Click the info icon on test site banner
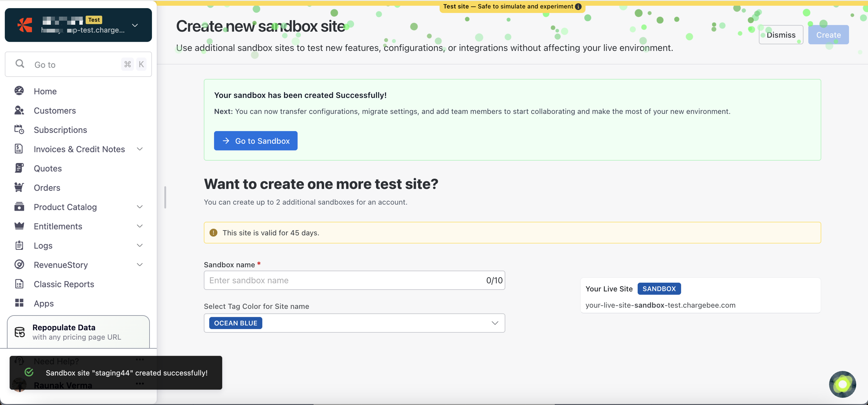Screen dimensions: 868x405 pyautogui.click(x=578, y=6)
